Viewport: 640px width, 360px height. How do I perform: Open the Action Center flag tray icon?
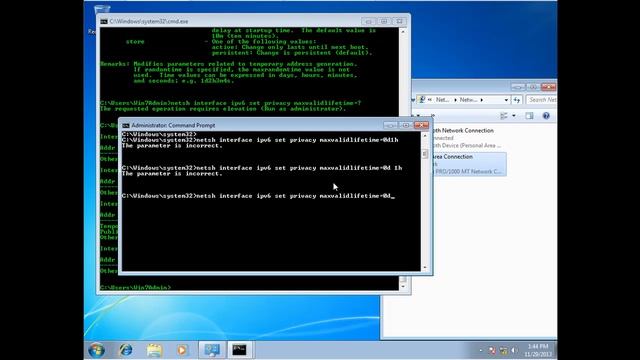(492, 351)
